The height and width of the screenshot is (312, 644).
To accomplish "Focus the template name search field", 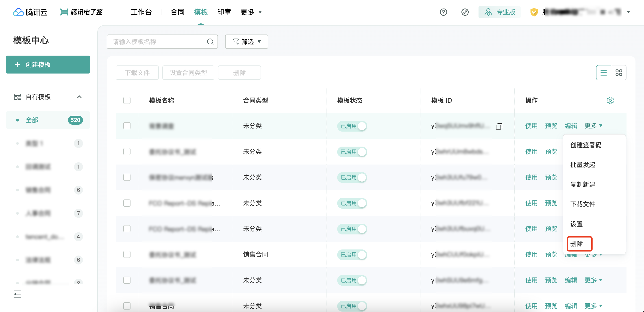I will coord(157,42).
